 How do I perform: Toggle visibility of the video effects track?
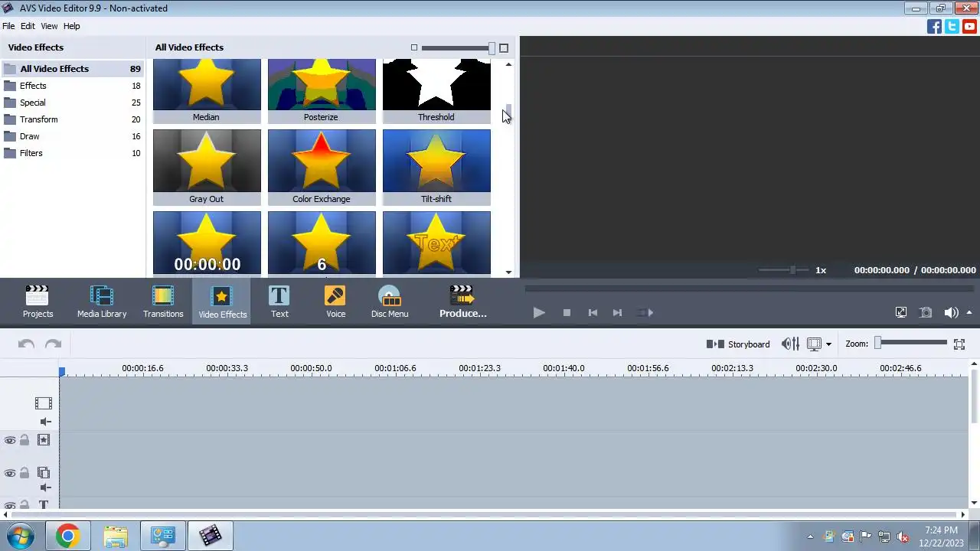click(x=10, y=440)
